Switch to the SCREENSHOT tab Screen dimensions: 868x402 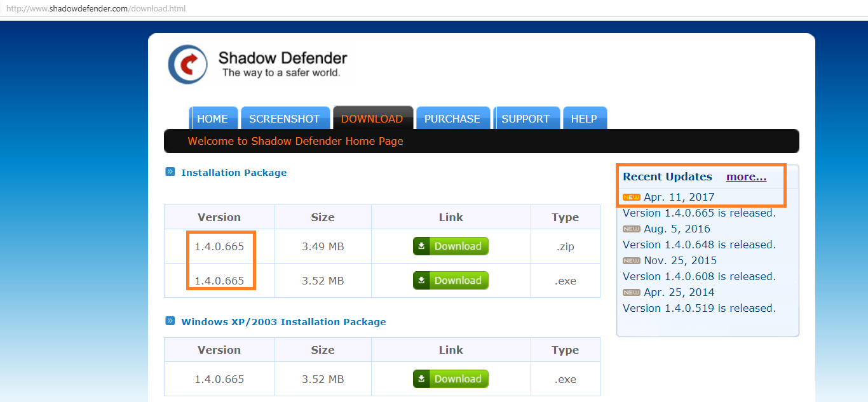click(285, 119)
